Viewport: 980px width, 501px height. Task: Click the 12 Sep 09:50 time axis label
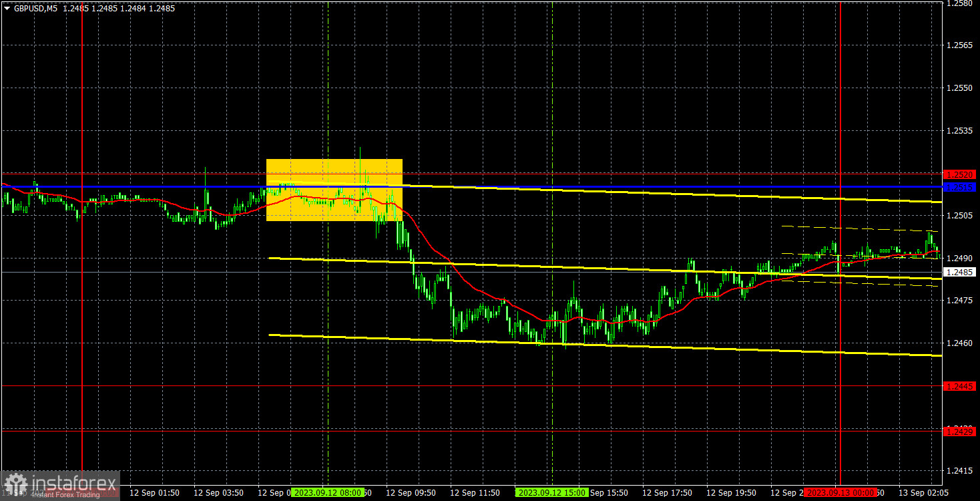click(x=411, y=492)
